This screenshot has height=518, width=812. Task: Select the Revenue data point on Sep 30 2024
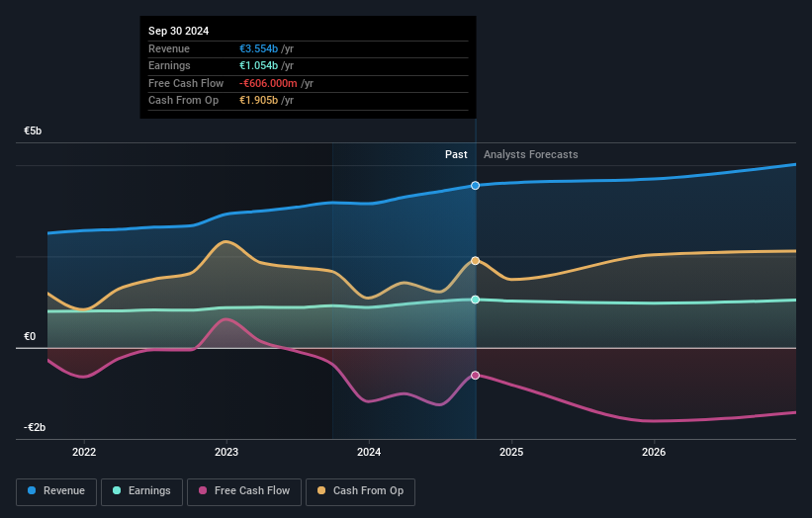[475, 185]
